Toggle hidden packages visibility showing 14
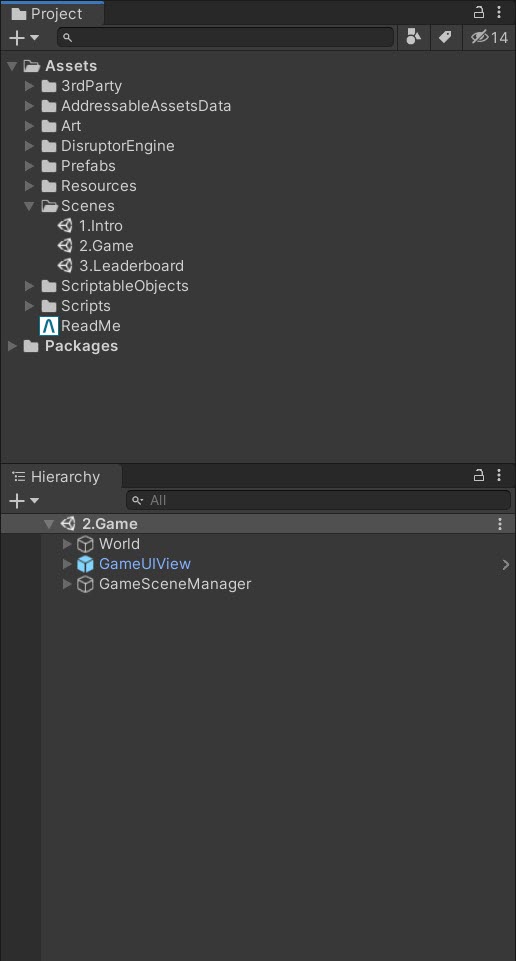Viewport: 516px width, 961px height. click(x=489, y=37)
